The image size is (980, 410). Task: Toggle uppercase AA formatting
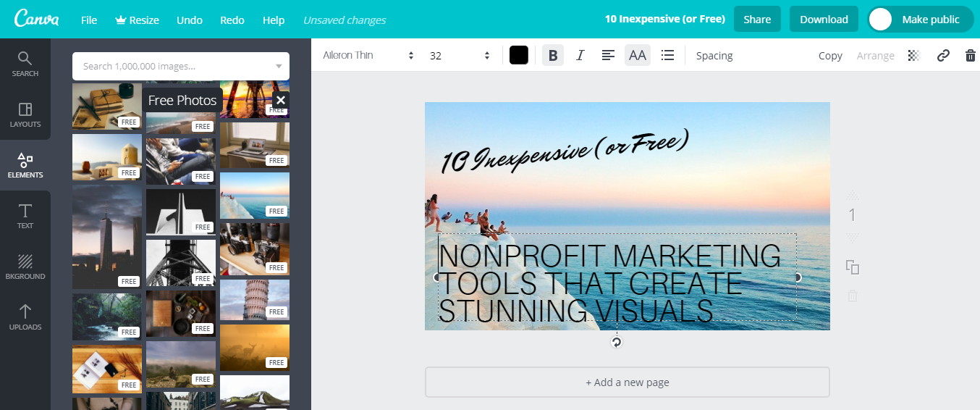[x=637, y=55]
